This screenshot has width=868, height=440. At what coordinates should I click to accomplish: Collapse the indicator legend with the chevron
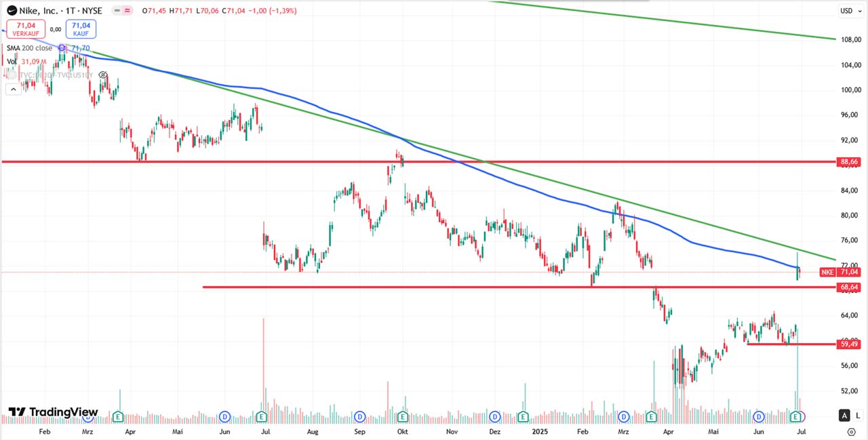12,89
